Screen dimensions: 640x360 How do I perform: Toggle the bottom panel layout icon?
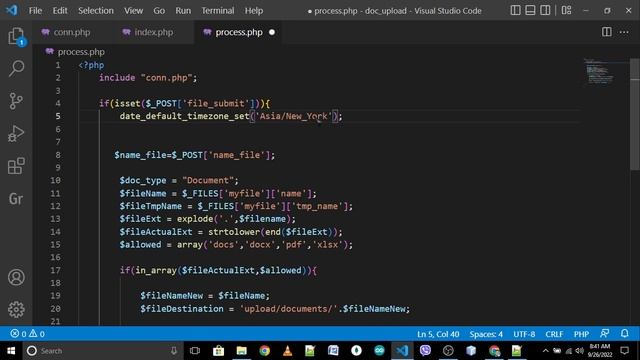[530, 10]
